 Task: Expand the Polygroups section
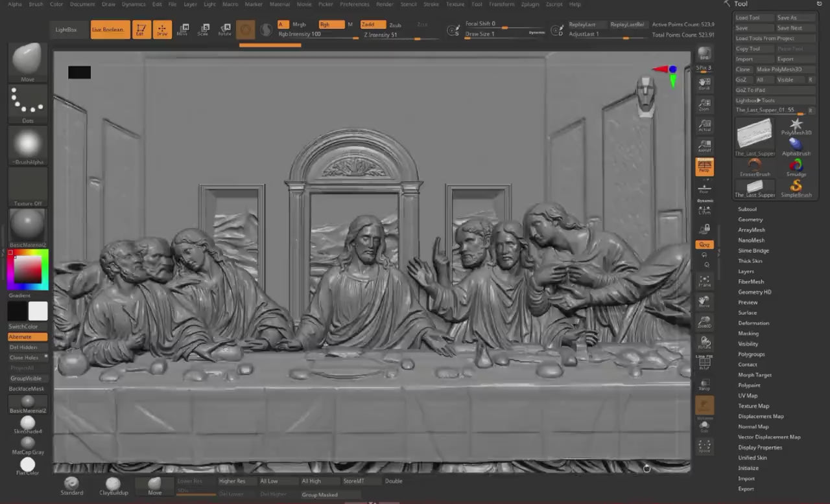pos(752,354)
